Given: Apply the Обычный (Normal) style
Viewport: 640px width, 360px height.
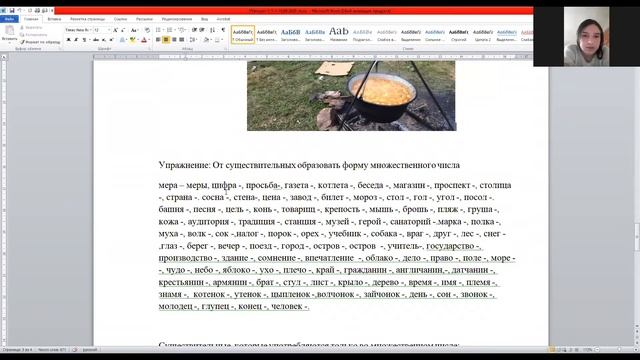Looking at the screenshot, I should coord(243,34).
